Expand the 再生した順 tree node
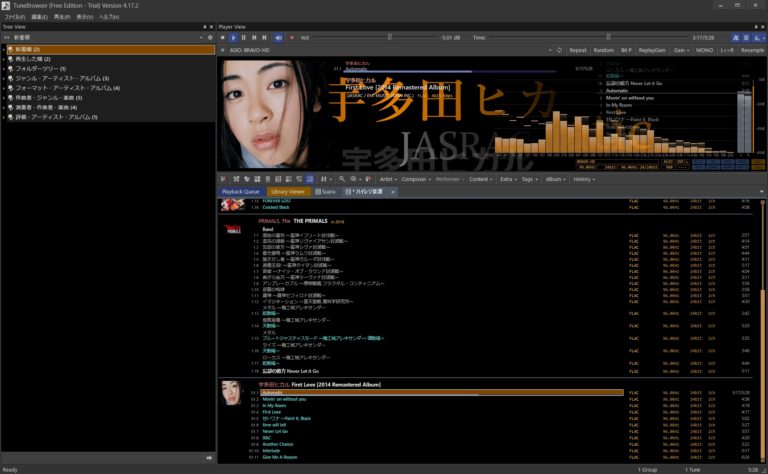 [4, 59]
